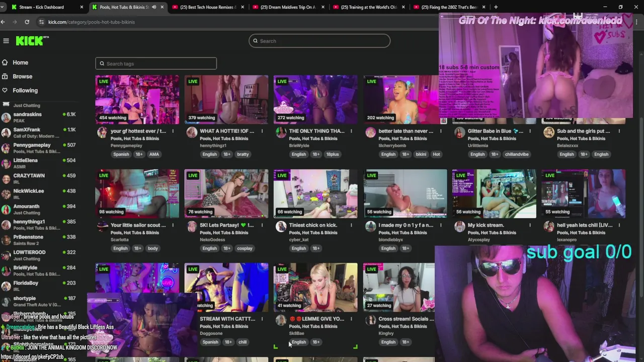Open 'Tiniest chick on kick.' stream title
This screenshot has width=644, height=362.
[313, 225]
